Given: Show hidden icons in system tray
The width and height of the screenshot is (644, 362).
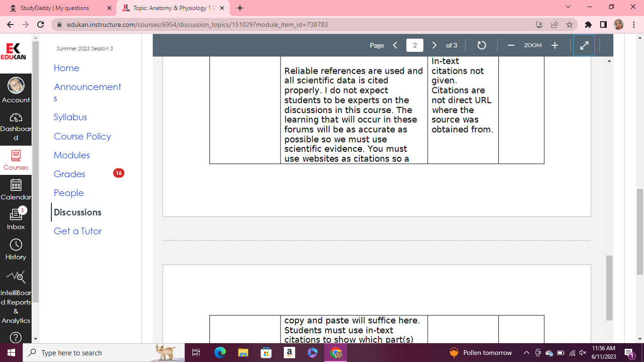Looking at the screenshot, I should coord(527,353).
